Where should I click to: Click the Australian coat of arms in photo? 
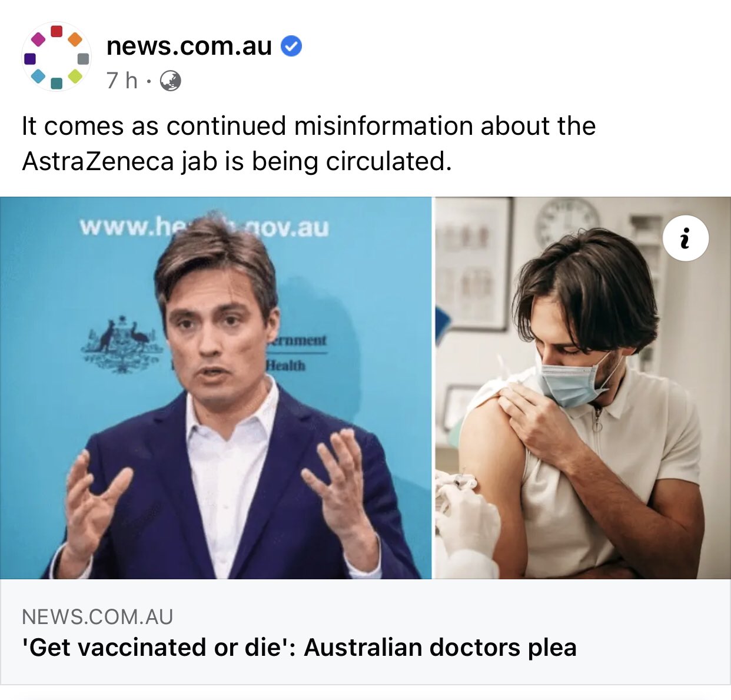[x=122, y=345]
